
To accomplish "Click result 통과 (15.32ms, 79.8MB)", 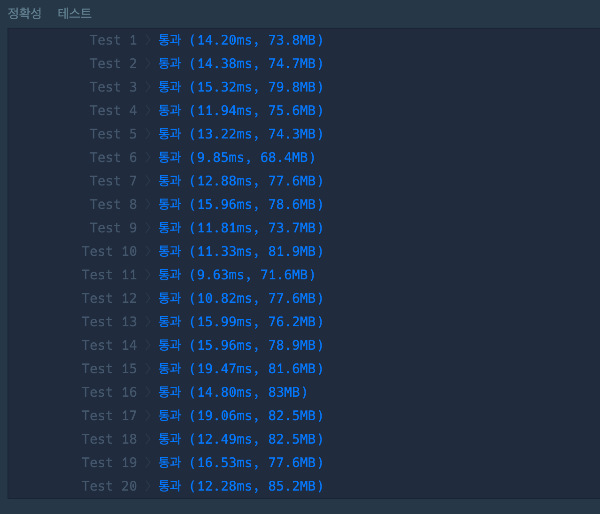I will 241,87.
